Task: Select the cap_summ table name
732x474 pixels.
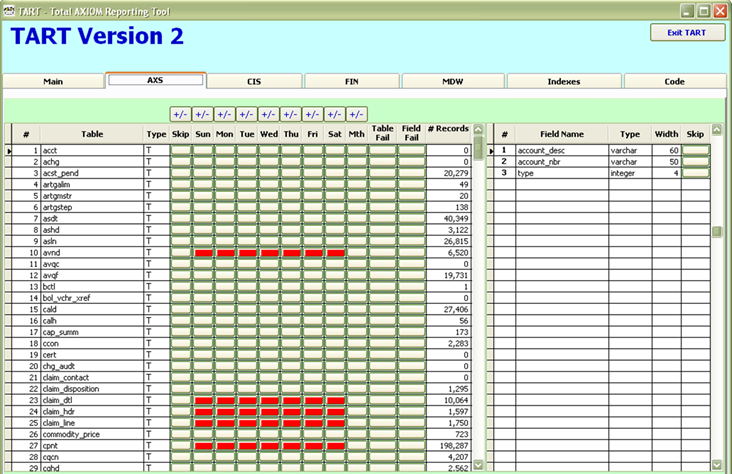Action: 61,332
